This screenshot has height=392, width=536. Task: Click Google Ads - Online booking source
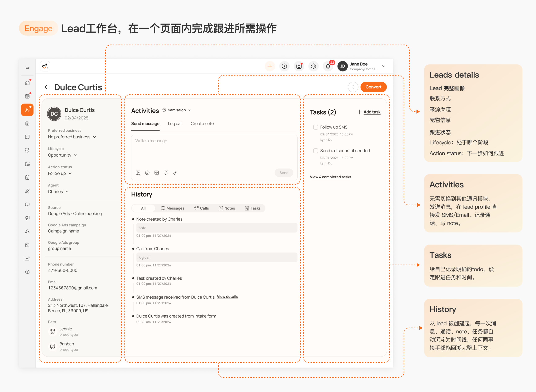coord(75,213)
